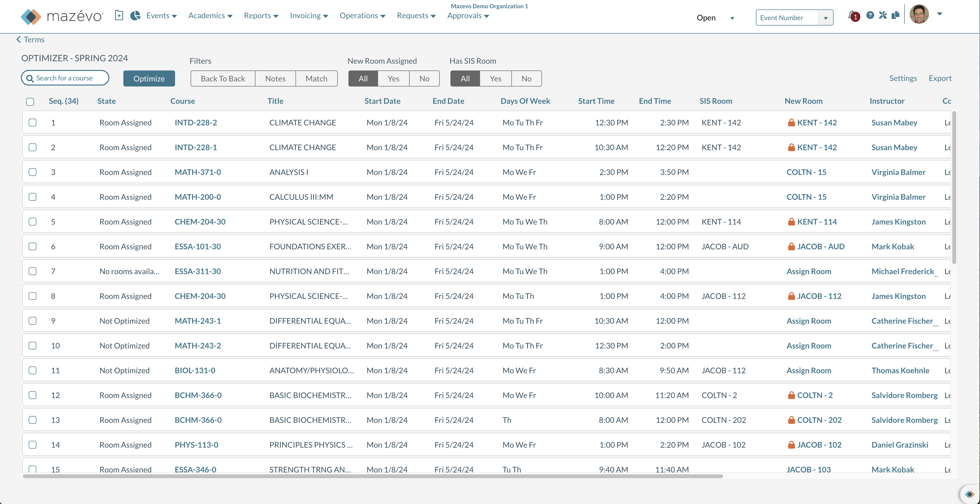Open the help question mark icon
980x504 pixels.
pos(870,15)
